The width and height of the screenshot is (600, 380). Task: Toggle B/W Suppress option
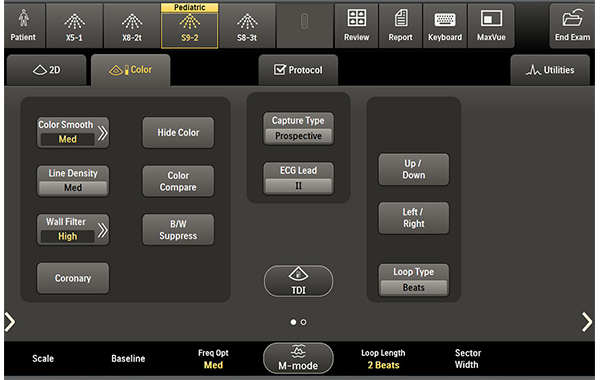point(178,230)
